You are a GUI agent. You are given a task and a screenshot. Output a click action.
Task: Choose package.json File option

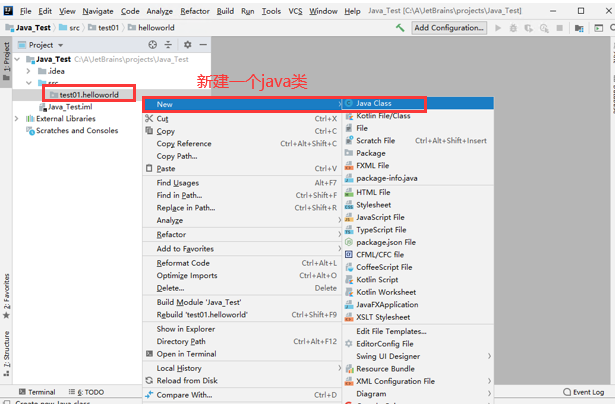(x=418, y=242)
